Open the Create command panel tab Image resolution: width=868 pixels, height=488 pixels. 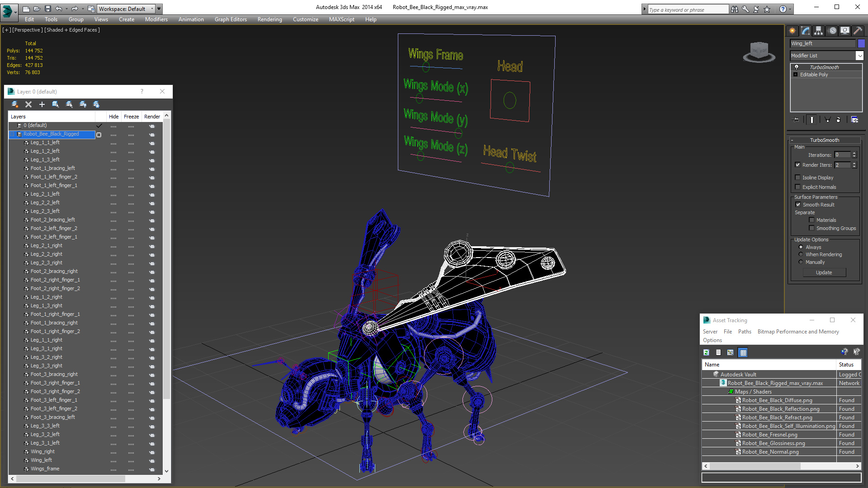click(793, 31)
